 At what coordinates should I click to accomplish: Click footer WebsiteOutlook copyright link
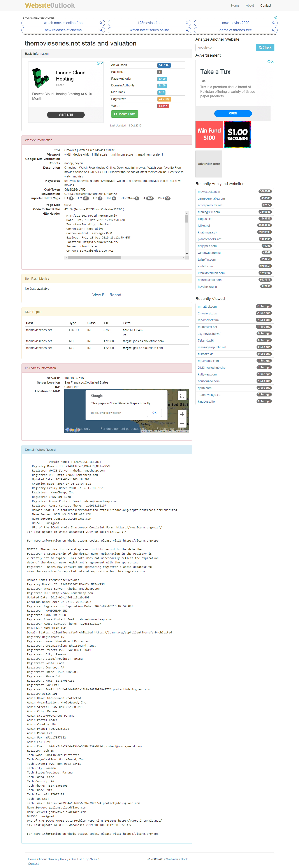[177, 859]
